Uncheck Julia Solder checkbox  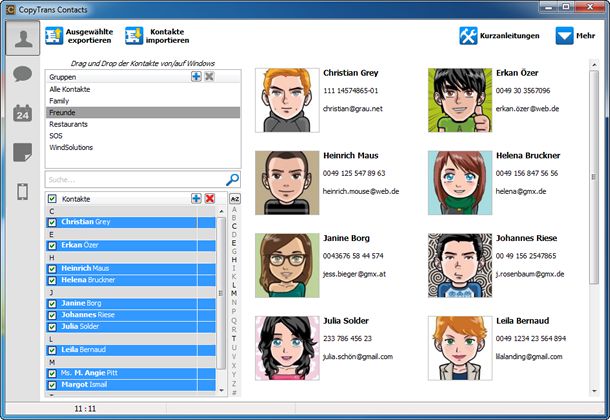click(x=52, y=327)
